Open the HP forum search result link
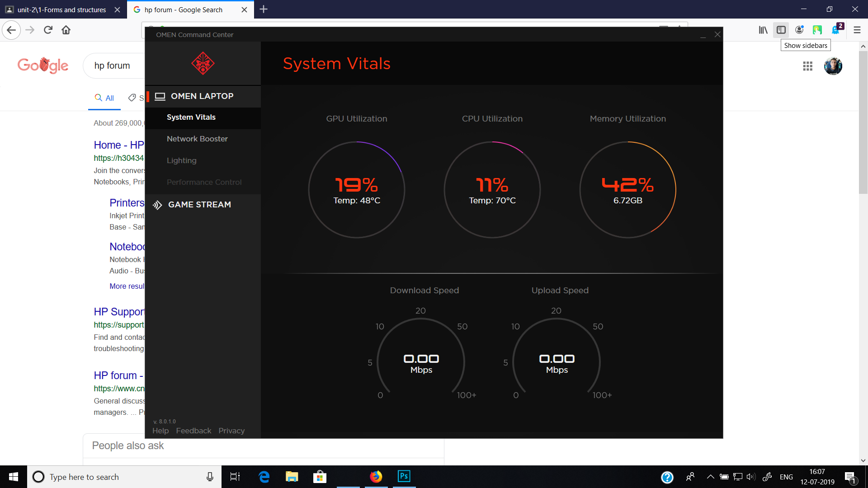Image resolution: width=868 pixels, height=488 pixels. [118, 375]
